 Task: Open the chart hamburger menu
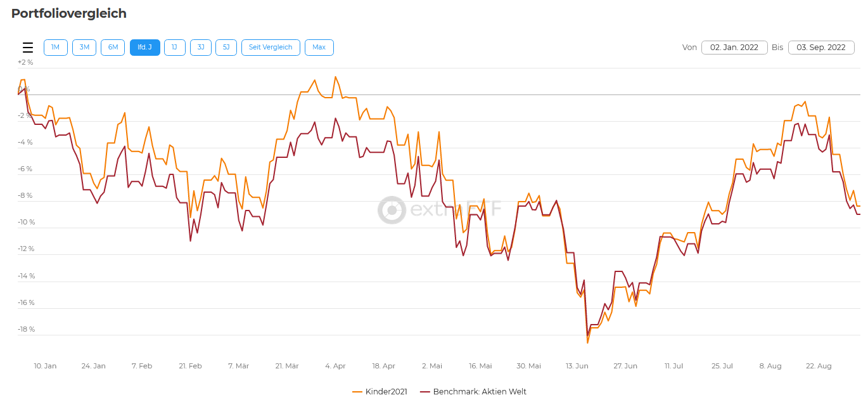pyautogui.click(x=28, y=48)
